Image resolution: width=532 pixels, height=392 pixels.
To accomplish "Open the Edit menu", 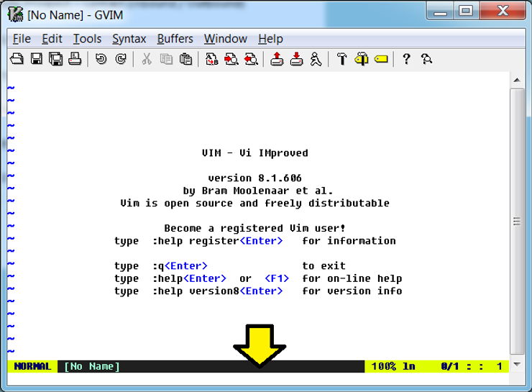I will click(x=52, y=39).
